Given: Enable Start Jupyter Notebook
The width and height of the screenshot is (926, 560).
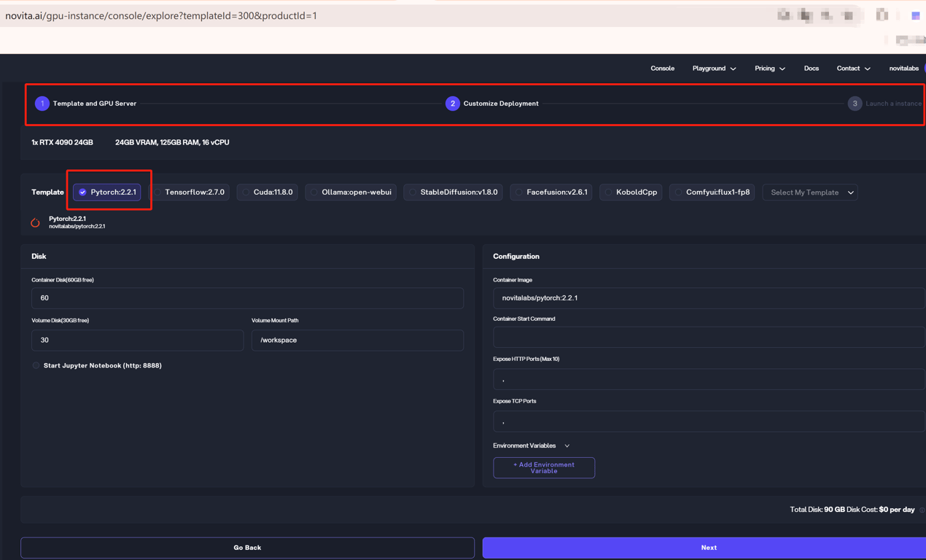Looking at the screenshot, I should click(36, 365).
